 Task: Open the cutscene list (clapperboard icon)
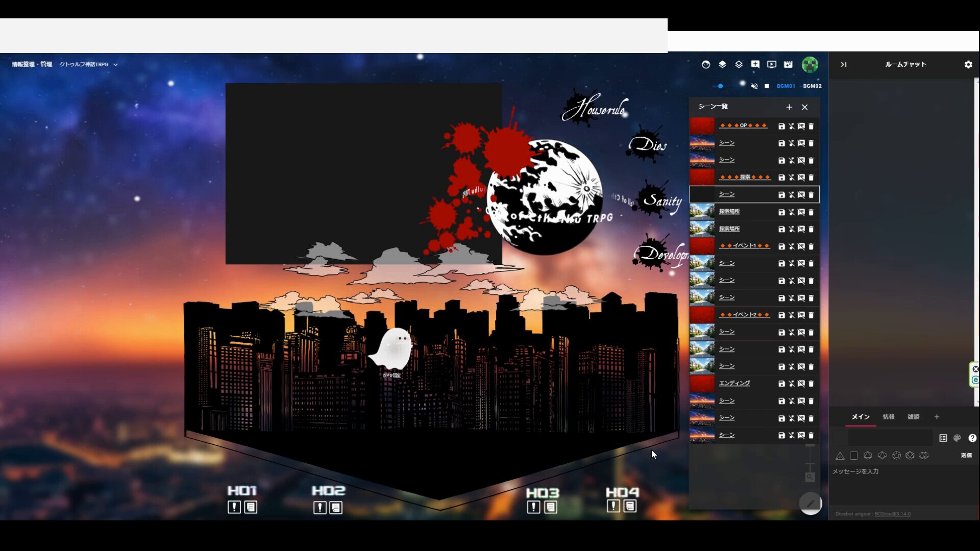[788, 64]
